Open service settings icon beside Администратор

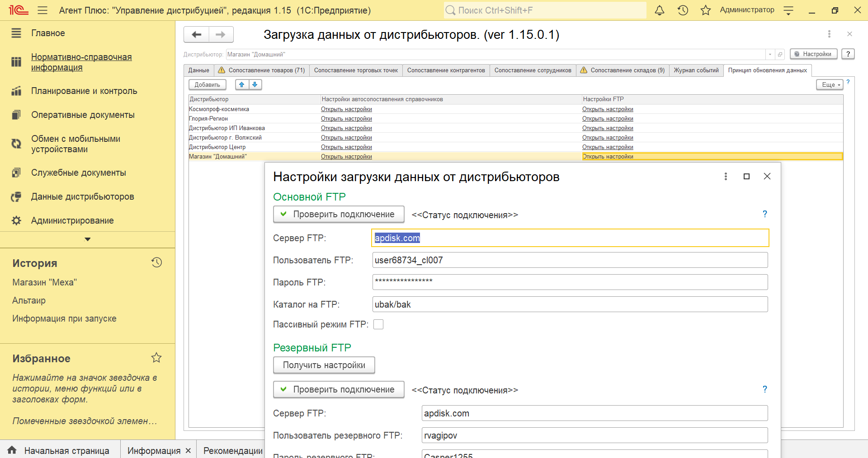tap(788, 10)
